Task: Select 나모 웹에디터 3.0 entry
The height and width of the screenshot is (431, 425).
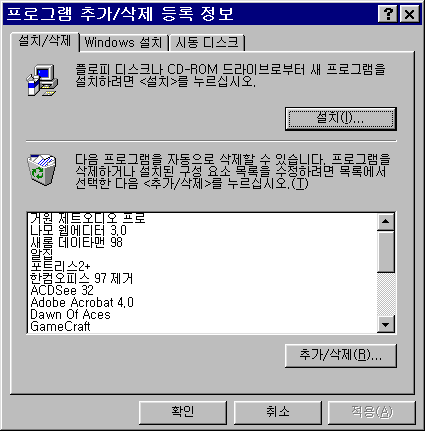Action: (x=78, y=230)
